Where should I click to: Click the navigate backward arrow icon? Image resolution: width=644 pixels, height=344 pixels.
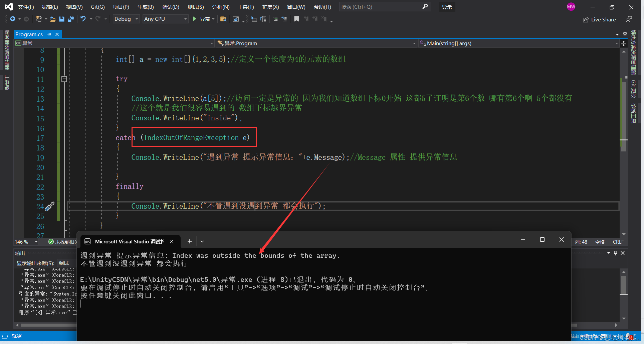13,19
